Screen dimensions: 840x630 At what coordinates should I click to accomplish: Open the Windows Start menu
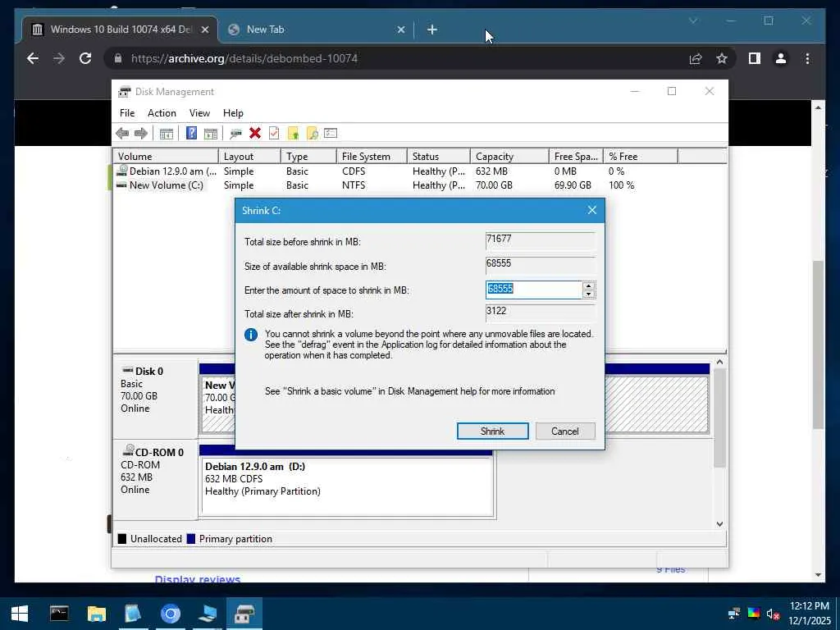coord(20,614)
